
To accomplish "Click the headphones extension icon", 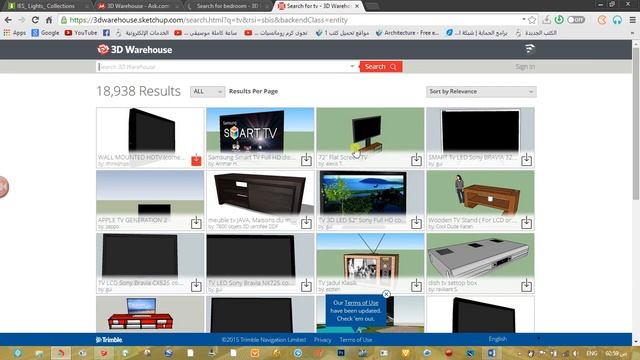I will (x=617, y=20).
